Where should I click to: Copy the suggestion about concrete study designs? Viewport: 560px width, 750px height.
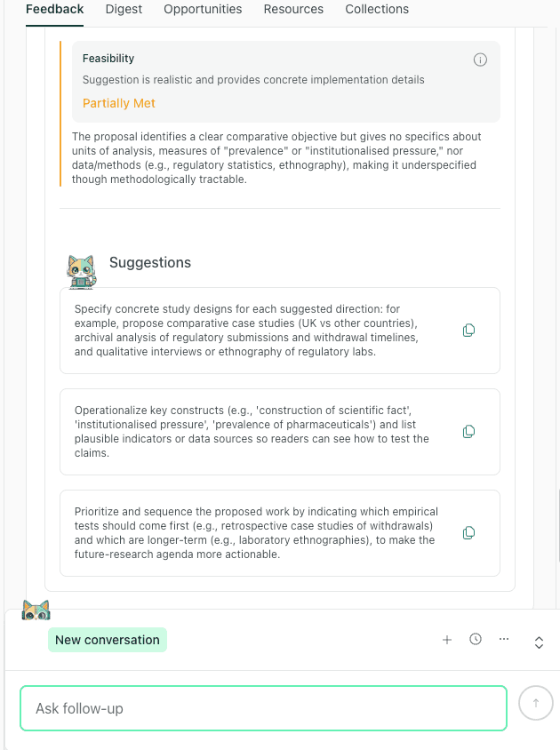(468, 330)
